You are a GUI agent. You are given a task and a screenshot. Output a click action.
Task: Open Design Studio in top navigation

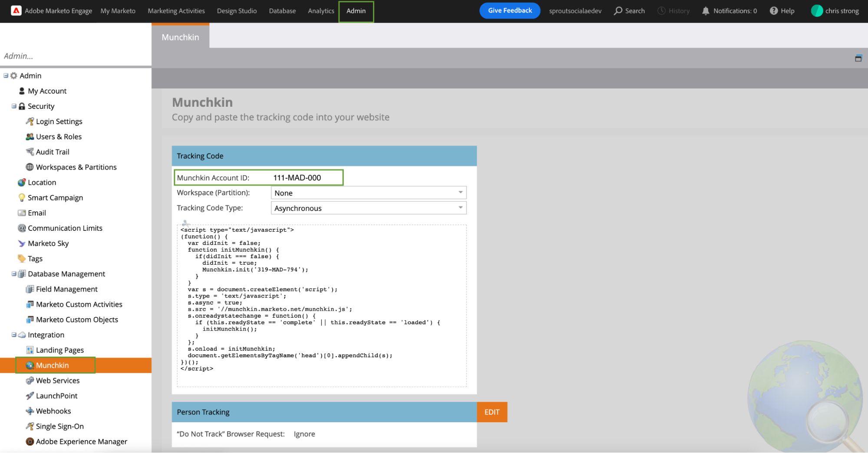[237, 11]
